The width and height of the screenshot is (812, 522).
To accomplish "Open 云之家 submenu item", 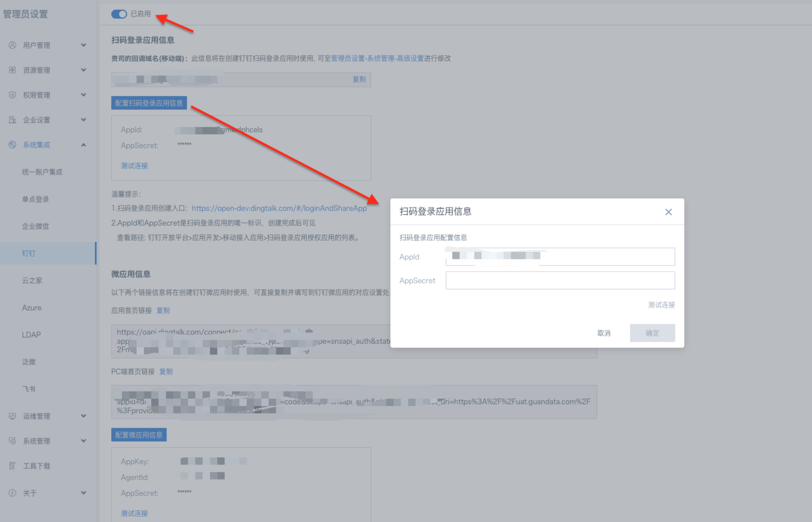I will point(32,280).
